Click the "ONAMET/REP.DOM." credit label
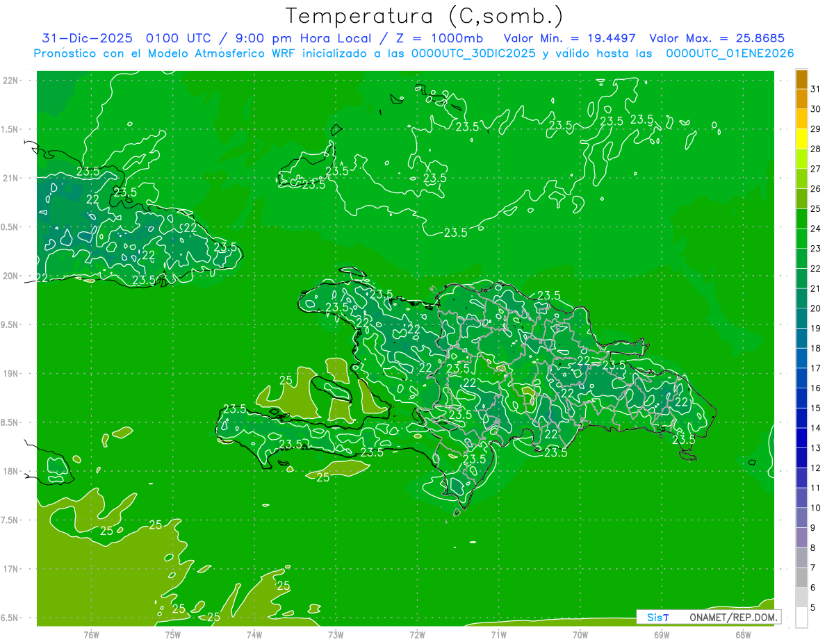Screen dimensions: 834x644 point(732,617)
